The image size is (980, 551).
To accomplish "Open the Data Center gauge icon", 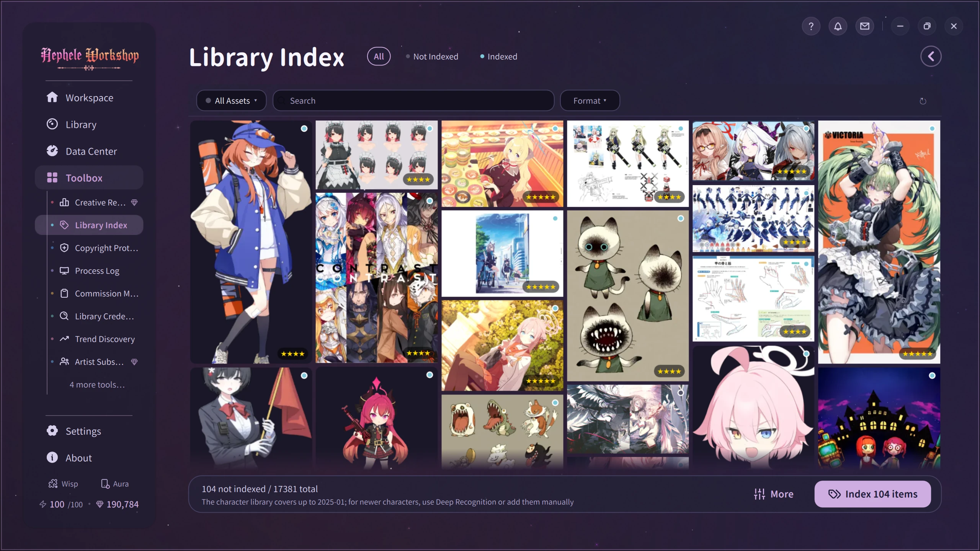I will pyautogui.click(x=52, y=151).
